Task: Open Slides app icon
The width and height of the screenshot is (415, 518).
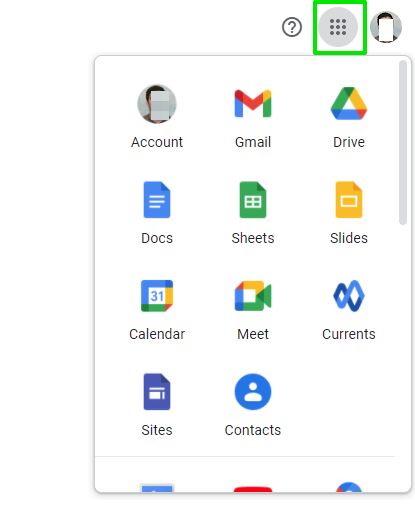Action: [x=349, y=200]
